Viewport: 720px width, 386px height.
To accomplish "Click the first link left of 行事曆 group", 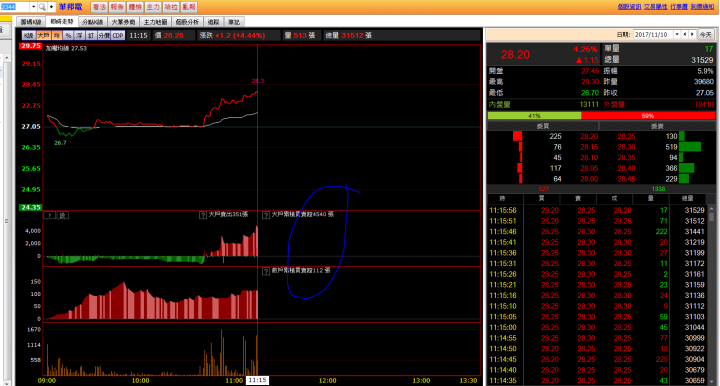I will pyautogui.click(x=629, y=7).
